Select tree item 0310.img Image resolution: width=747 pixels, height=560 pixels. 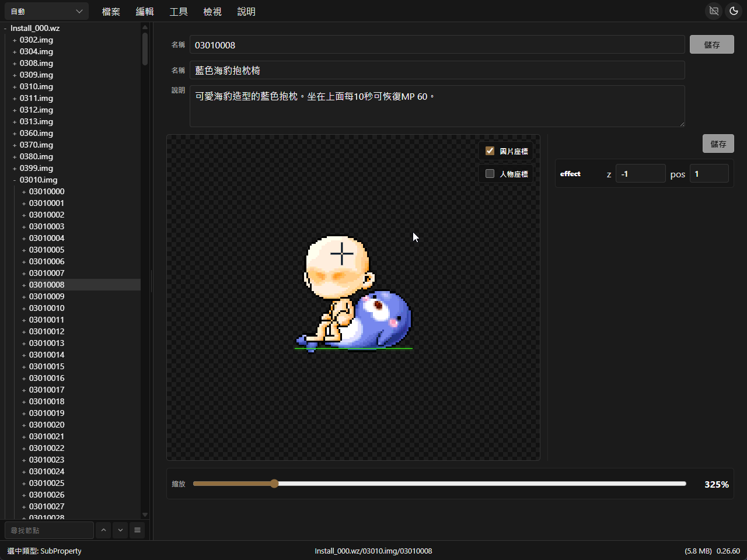(36, 86)
